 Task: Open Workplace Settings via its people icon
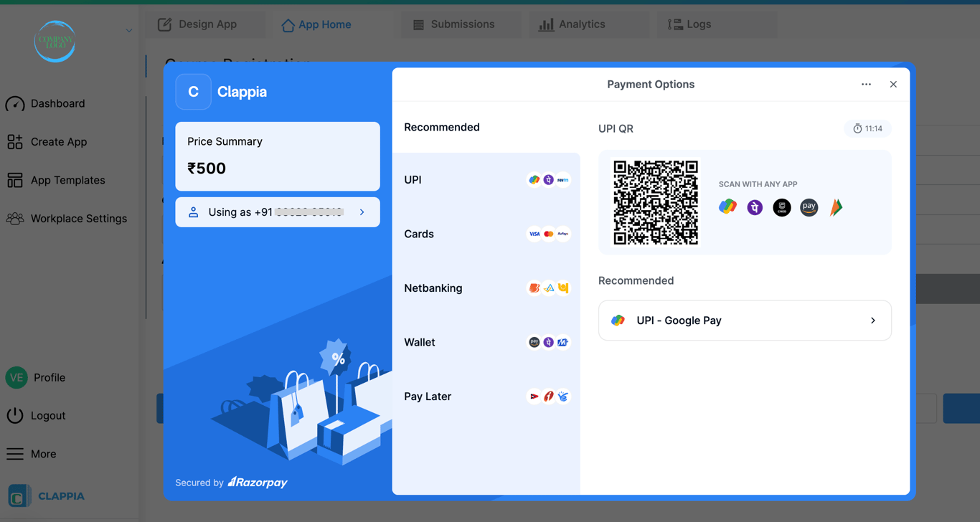tap(15, 219)
